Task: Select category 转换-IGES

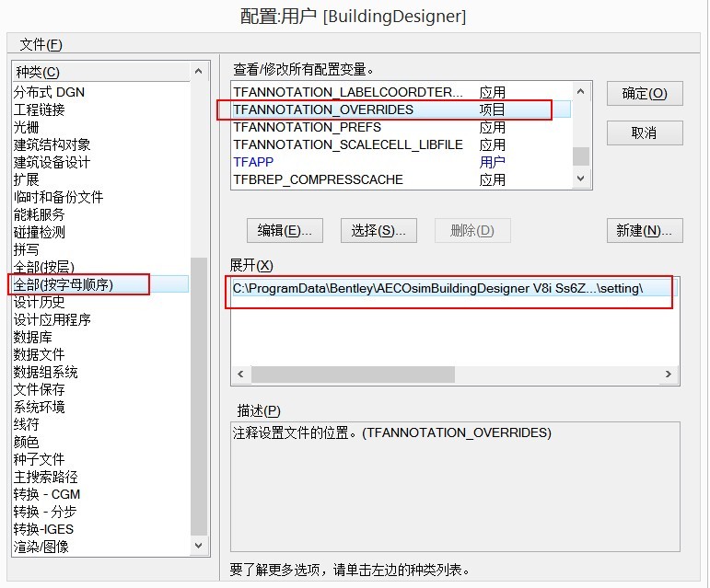Action: click(100, 529)
